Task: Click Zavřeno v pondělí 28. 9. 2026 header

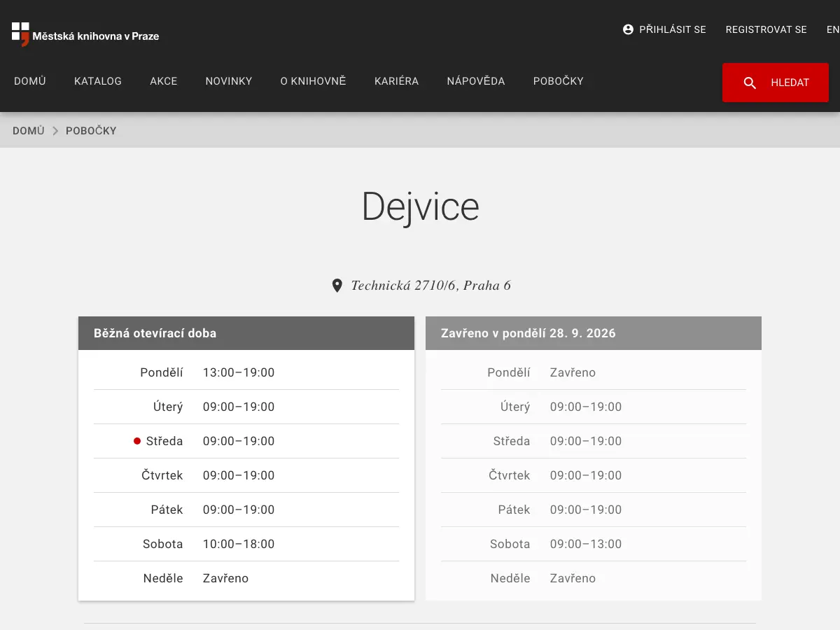Action: [594, 333]
